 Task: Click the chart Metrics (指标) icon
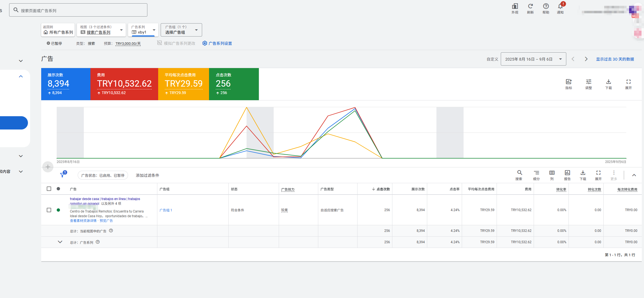[569, 82]
